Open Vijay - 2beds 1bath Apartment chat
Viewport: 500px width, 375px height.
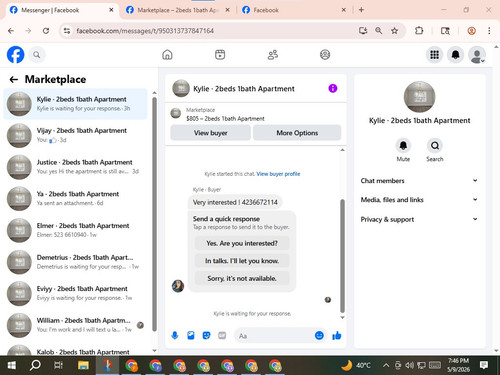[x=75, y=135]
